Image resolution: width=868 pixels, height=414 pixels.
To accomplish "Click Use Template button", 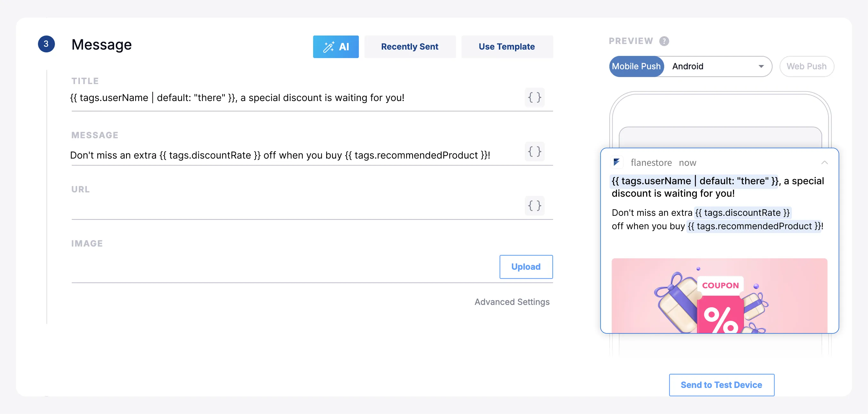I will tap(507, 46).
